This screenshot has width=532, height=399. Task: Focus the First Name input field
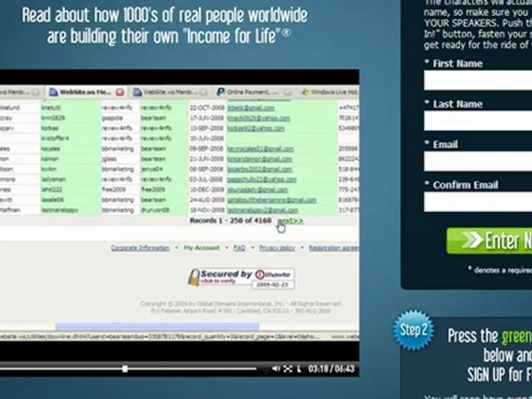point(478,80)
